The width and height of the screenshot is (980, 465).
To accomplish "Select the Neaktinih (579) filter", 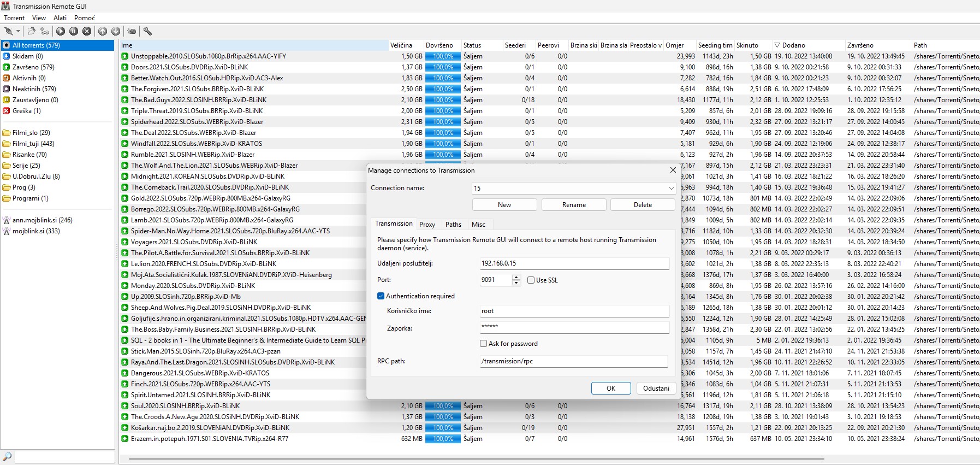I will pyautogui.click(x=57, y=89).
